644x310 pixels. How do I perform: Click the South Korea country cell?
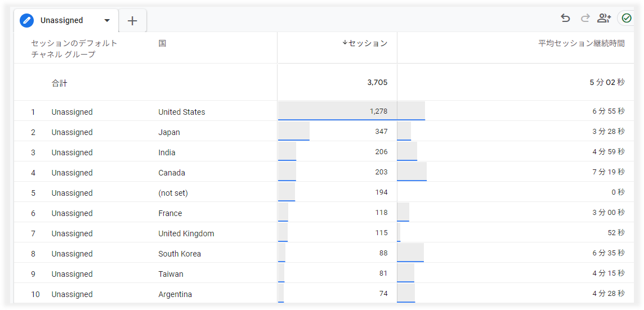click(180, 254)
